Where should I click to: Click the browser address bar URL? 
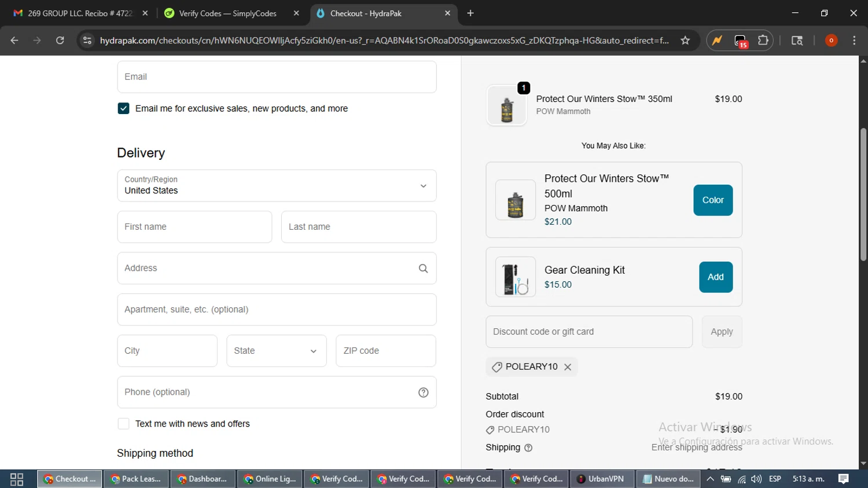[384, 41]
